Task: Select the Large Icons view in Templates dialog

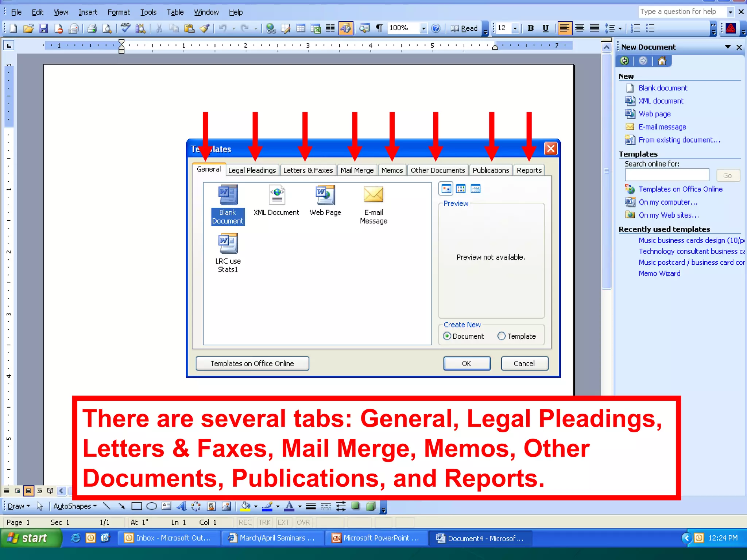Action: (x=446, y=189)
